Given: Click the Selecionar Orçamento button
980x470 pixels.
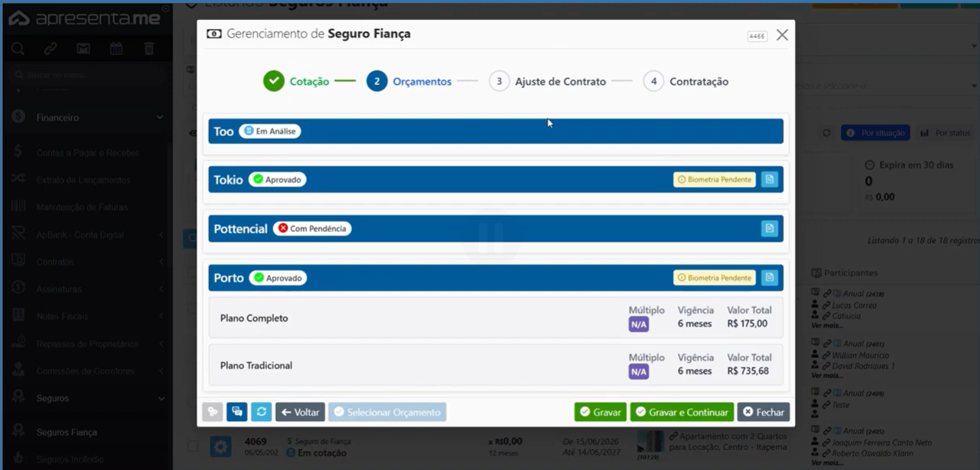Looking at the screenshot, I should click(387, 412).
